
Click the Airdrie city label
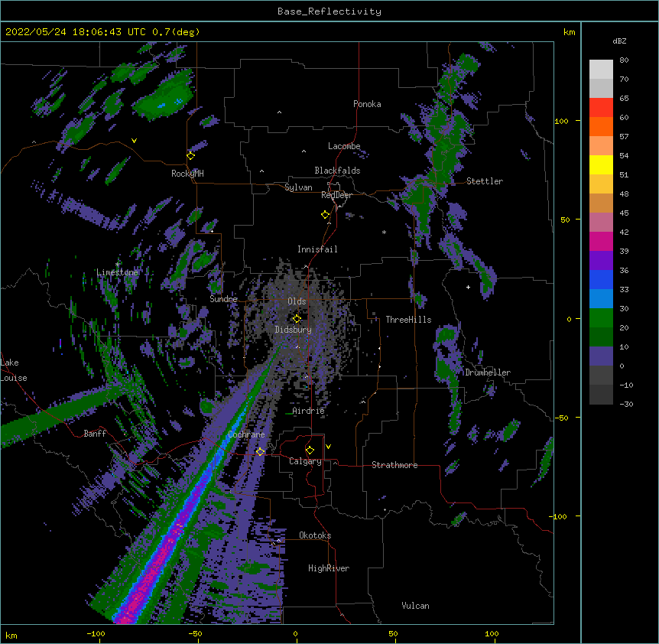pos(309,411)
